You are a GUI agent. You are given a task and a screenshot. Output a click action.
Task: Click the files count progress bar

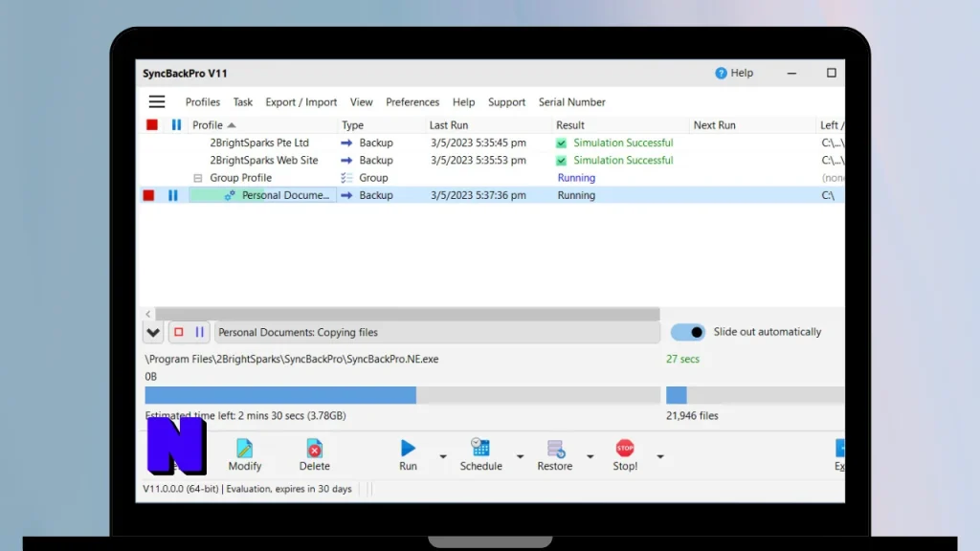coord(755,395)
